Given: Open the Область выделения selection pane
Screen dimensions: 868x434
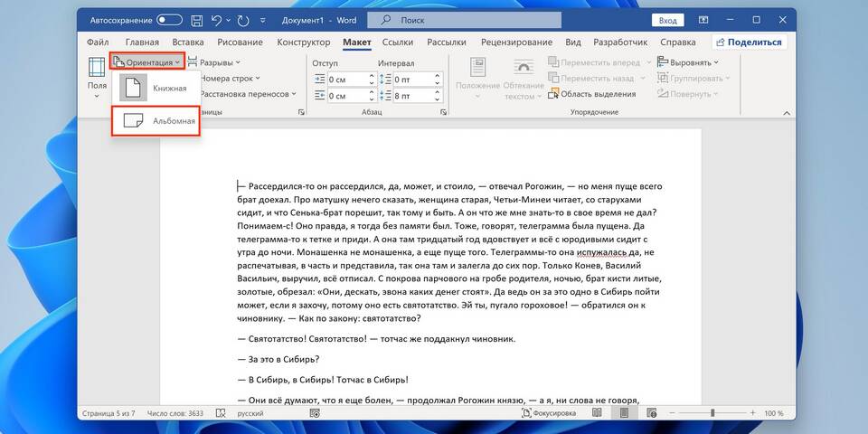Looking at the screenshot, I should pyautogui.click(x=591, y=93).
